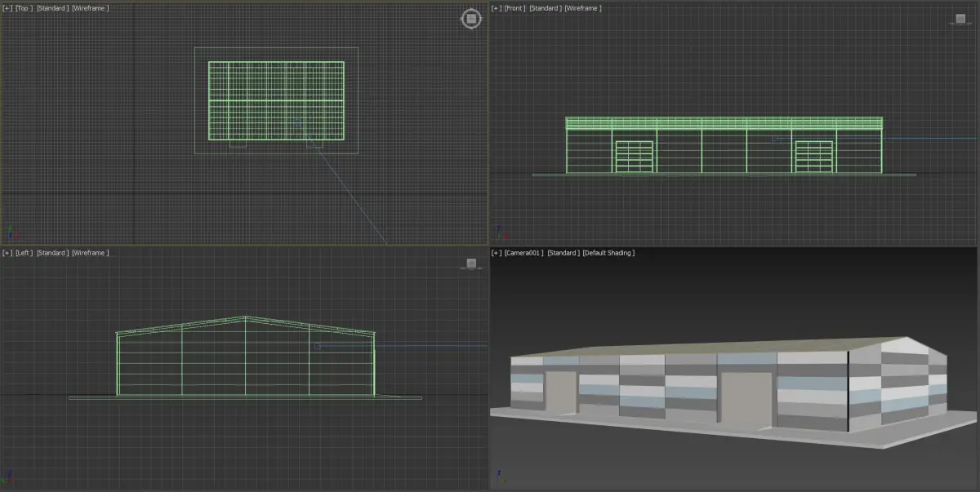Open the [Wireframe] shading menu in Left viewport
The width and height of the screenshot is (980, 492).
point(91,253)
